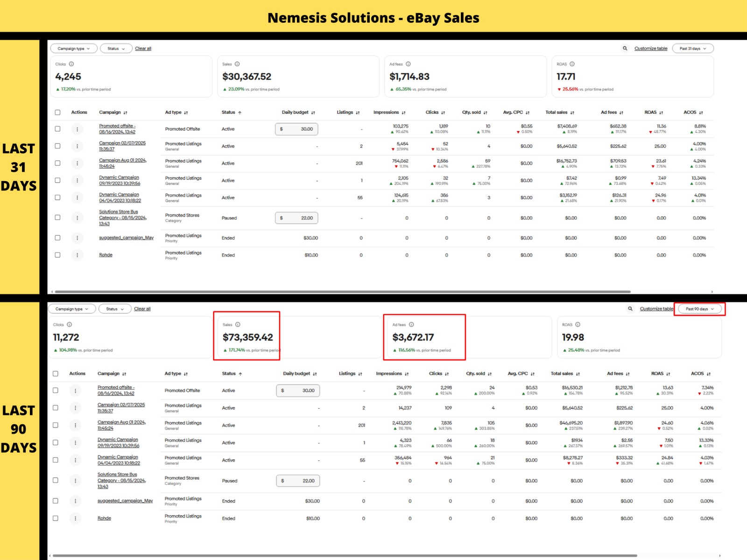Click Customize table link in top dashboard
This screenshot has height=560, width=747.
pos(651,49)
